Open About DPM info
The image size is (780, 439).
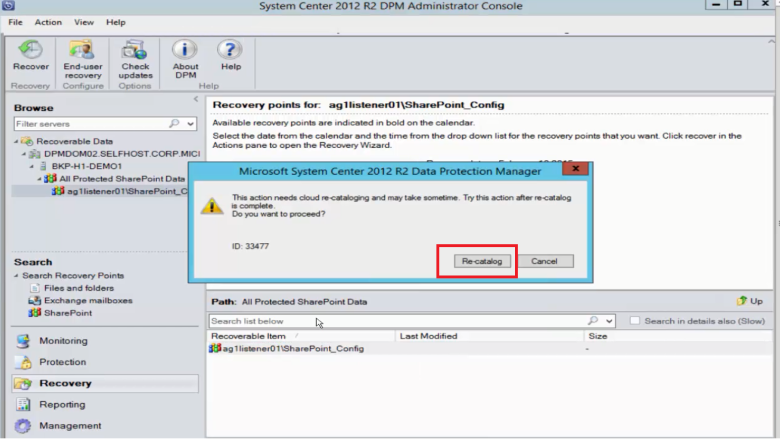tap(185, 60)
